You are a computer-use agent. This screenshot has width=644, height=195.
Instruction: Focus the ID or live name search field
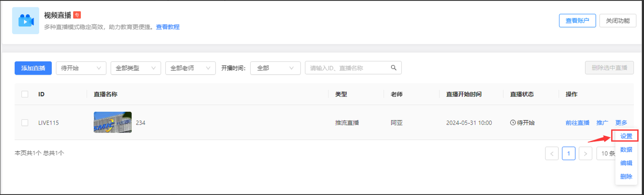coord(347,68)
